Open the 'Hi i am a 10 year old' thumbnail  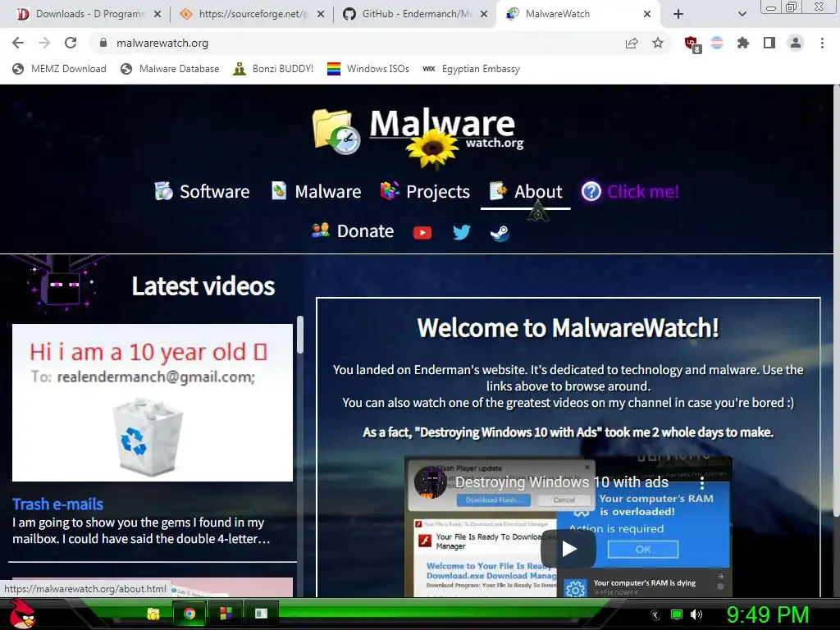tap(153, 403)
